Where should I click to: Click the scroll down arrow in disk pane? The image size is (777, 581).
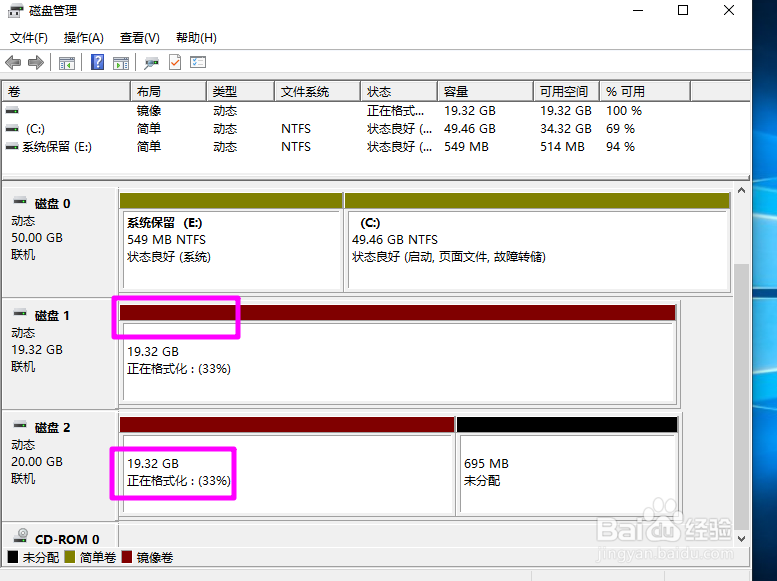(x=741, y=539)
